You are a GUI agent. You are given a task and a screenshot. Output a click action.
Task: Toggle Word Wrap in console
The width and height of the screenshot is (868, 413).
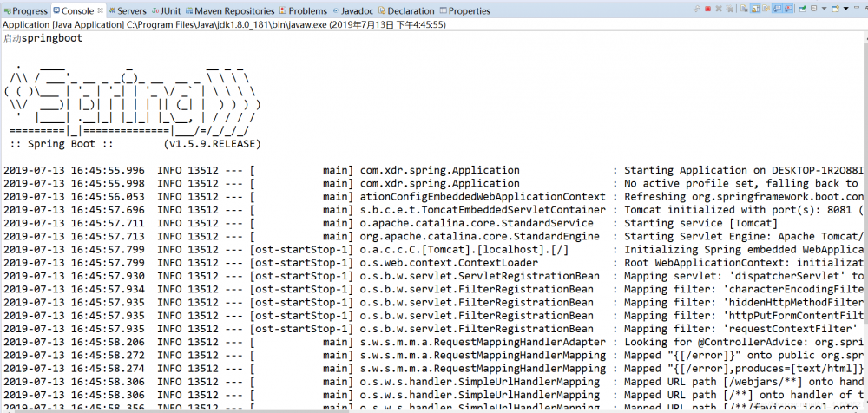[766, 9]
